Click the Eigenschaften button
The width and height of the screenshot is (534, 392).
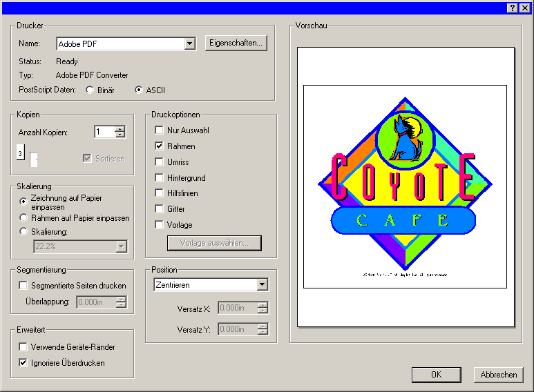click(x=236, y=43)
